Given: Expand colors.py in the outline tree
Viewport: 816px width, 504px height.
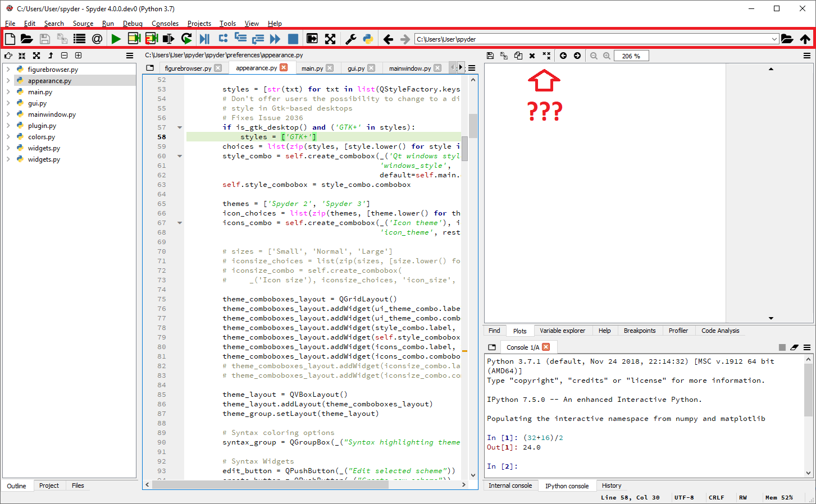Looking at the screenshot, I should 8,137.
